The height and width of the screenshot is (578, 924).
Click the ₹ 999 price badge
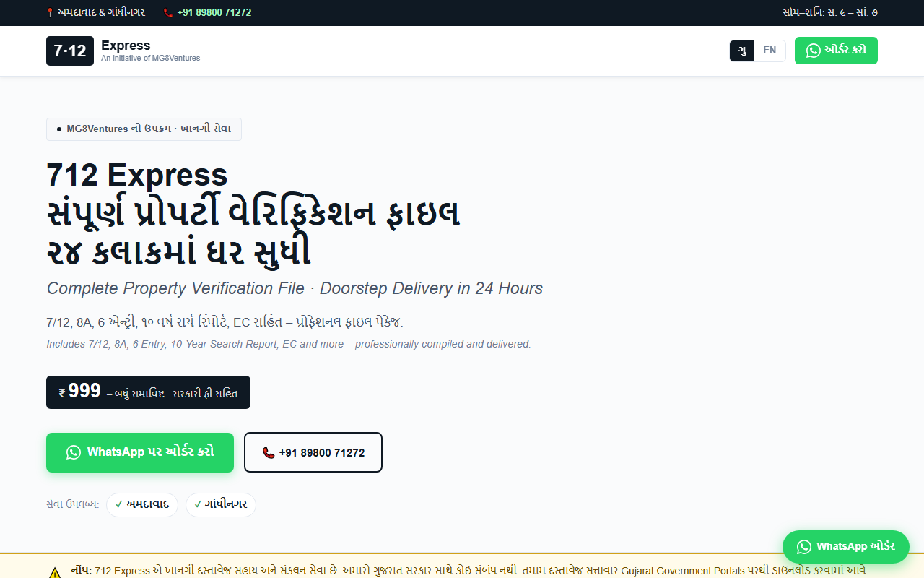(148, 392)
